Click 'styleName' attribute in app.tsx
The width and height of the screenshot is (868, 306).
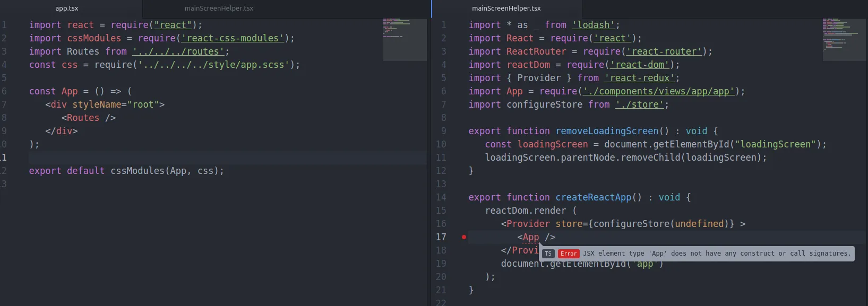click(97, 104)
